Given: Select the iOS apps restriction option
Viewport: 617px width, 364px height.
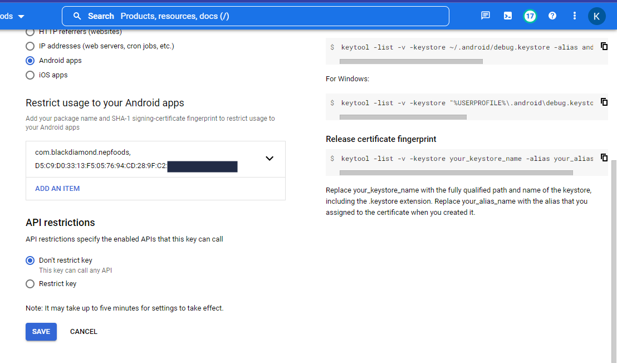Looking at the screenshot, I should point(30,75).
